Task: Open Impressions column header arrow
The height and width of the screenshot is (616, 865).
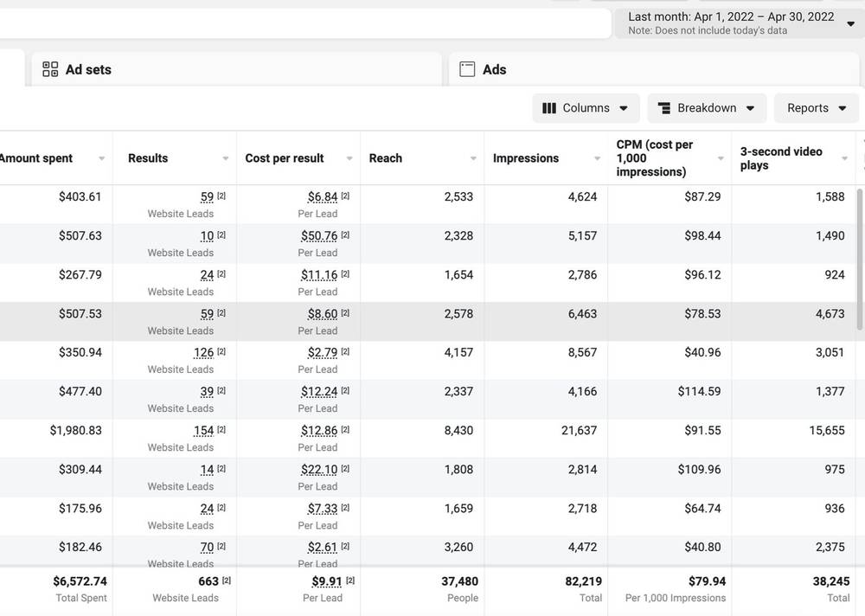Action: (597, 158)
